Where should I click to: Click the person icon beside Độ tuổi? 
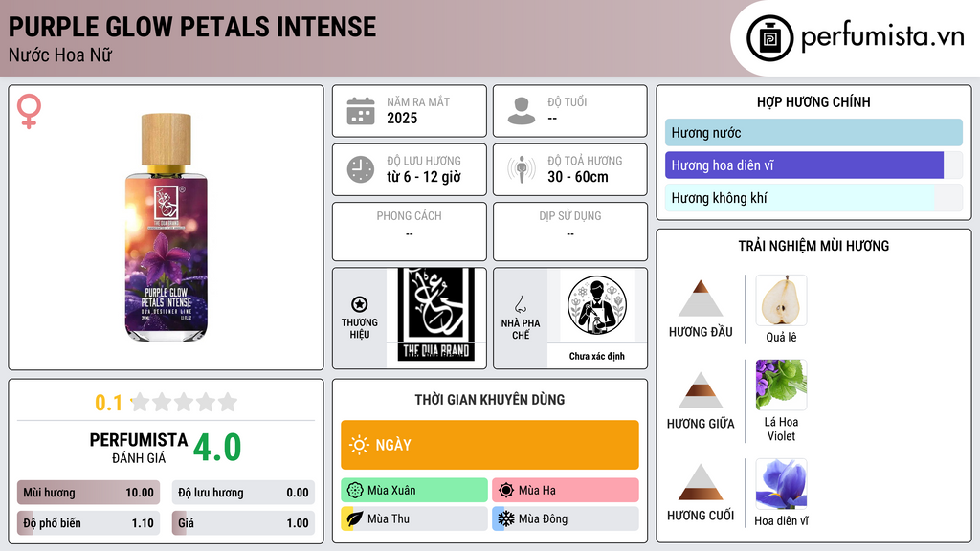point(522,111)
